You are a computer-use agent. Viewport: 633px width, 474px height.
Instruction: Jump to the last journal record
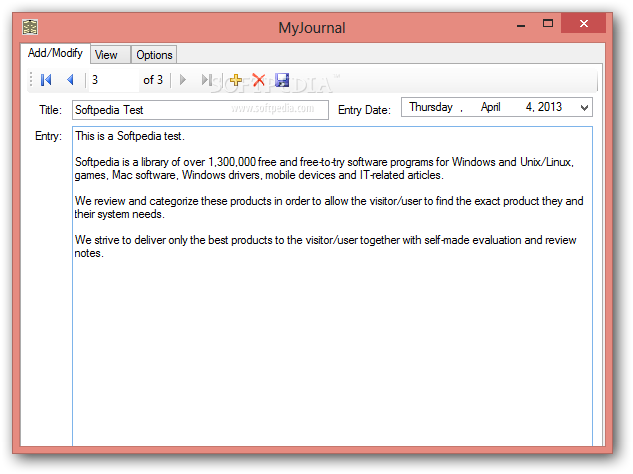207,80
